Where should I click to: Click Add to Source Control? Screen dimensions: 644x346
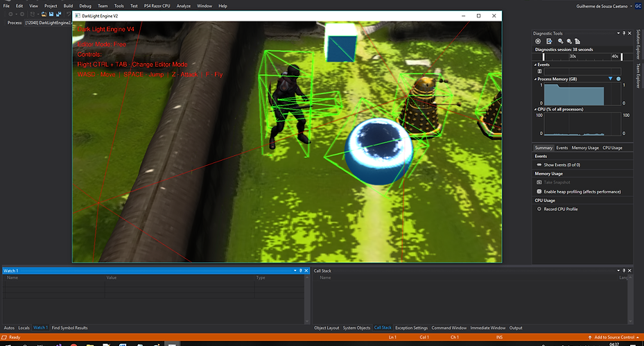614,337
